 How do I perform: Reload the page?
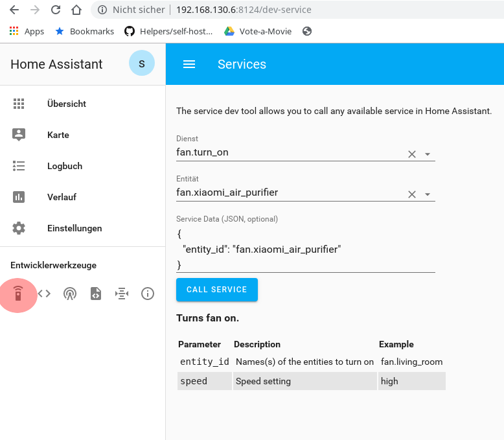coord(56,10)
